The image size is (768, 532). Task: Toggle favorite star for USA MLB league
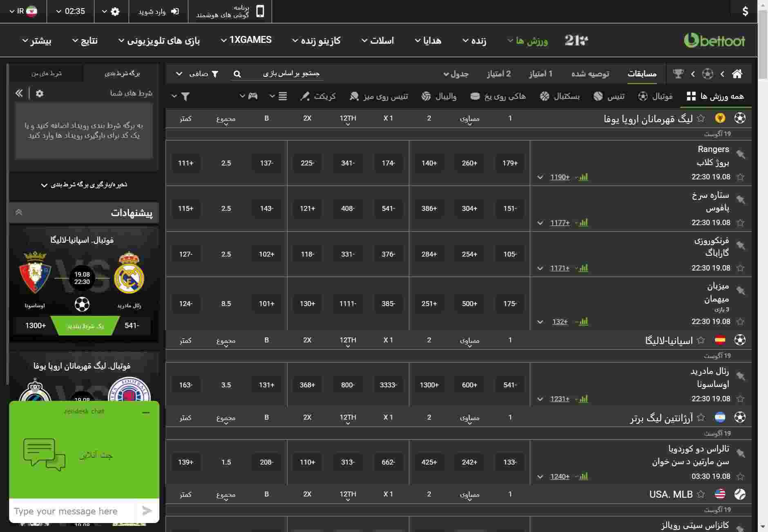click(701, 494)
